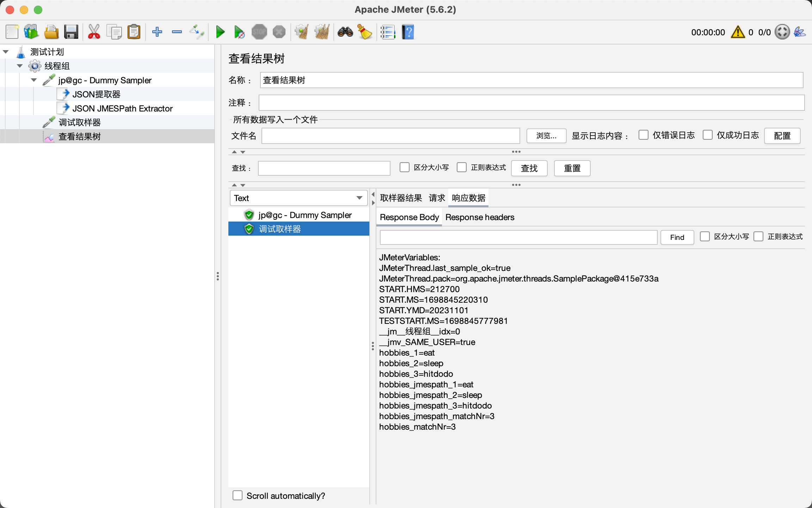Start the test with green play icon
812x508 pixels.
(220, 32)
